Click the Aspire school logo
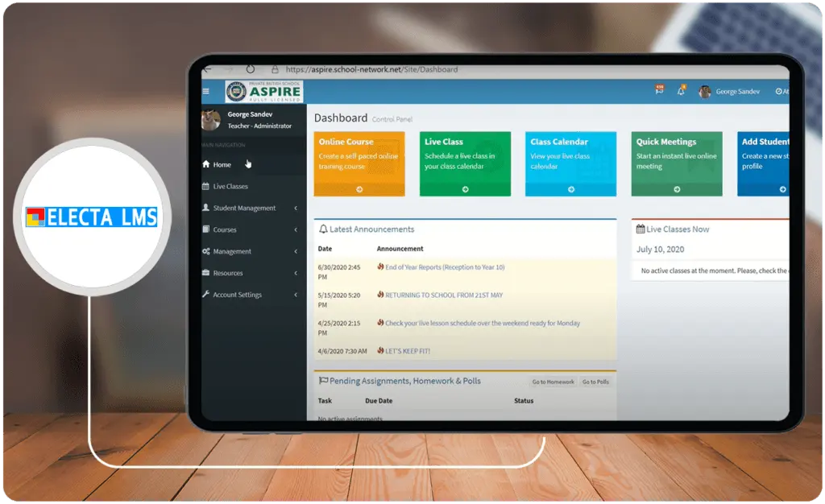 tap(263, 92)
